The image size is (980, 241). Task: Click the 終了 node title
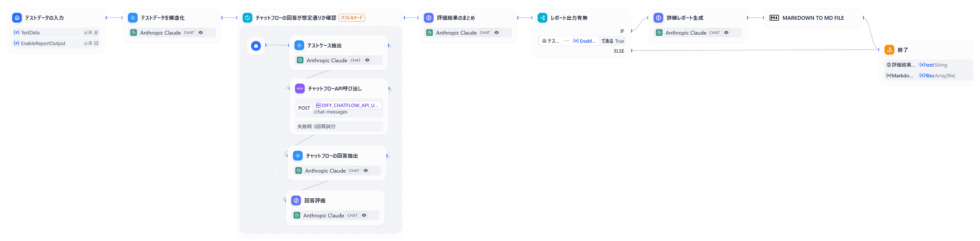click(x=903, y=50)
